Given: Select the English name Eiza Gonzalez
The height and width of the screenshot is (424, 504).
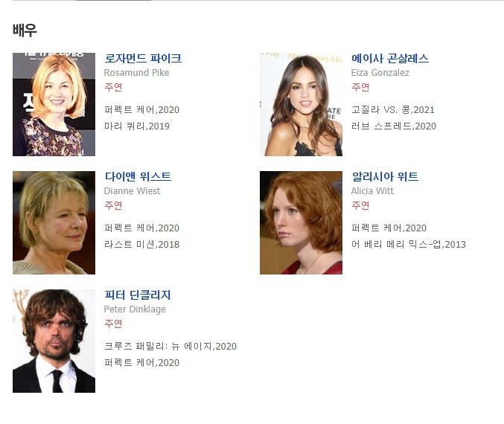Looking at the screenshot, I should coord(380,73).
